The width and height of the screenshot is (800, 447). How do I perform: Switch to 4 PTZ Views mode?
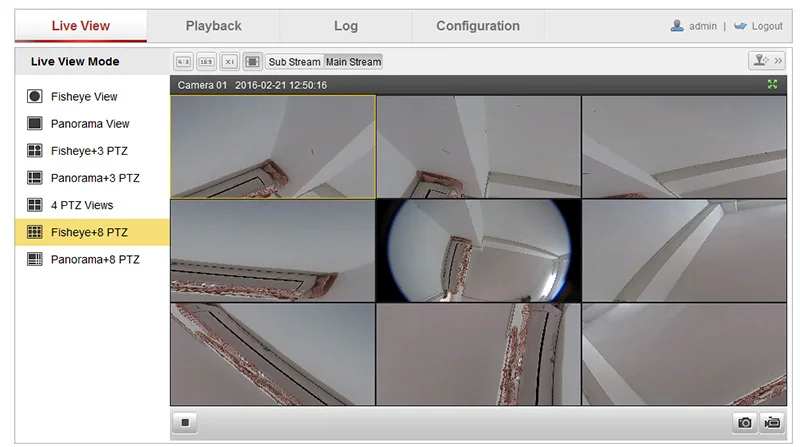82,205
